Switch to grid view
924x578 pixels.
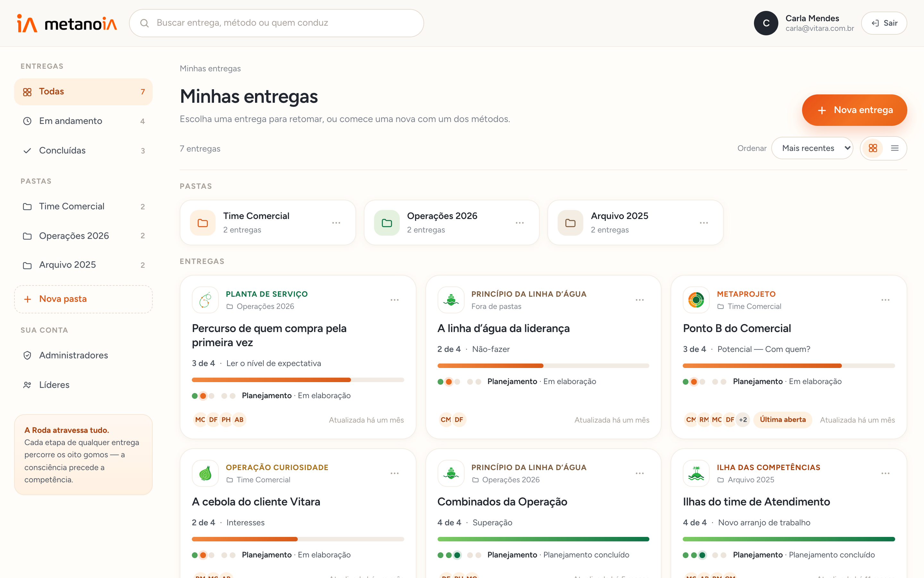point(873,148)
